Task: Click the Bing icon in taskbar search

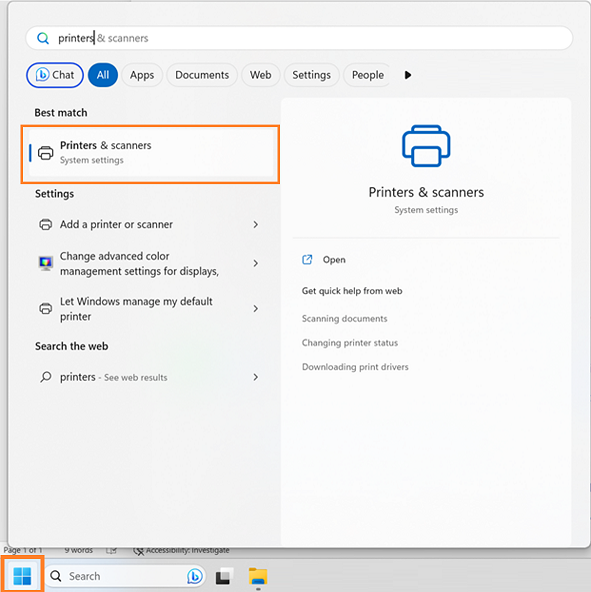Action: (194, 576)
